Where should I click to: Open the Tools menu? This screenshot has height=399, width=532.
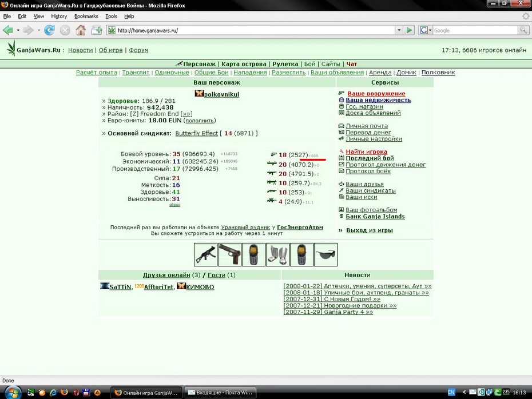pos(111,16)
